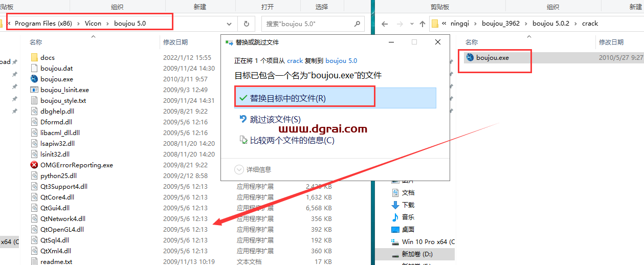Screen dimensions: 644x265
Task: Sort by 名称 in Vicon folder window
Action: point(36,42)
